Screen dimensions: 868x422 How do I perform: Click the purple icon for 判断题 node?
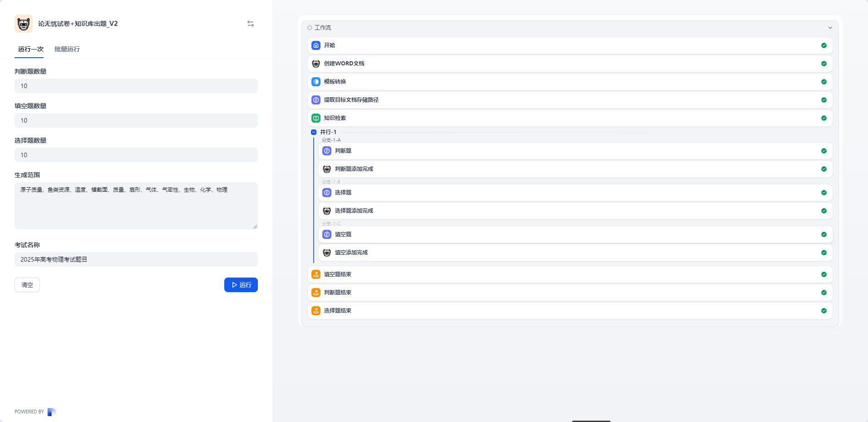point(327,151)
